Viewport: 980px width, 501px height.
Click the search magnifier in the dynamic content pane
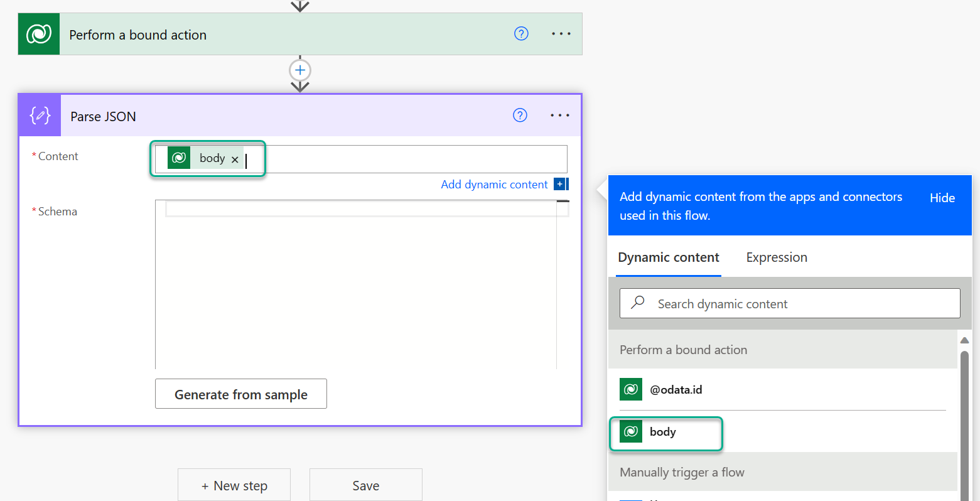click(637, 303)
